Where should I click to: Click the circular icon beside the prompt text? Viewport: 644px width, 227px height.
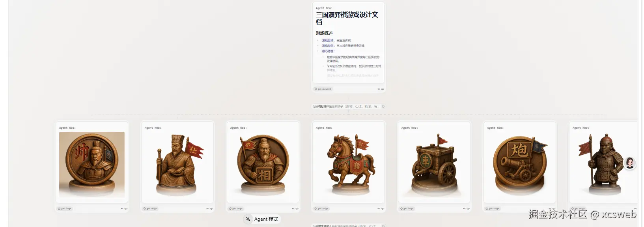pos(383,107)
